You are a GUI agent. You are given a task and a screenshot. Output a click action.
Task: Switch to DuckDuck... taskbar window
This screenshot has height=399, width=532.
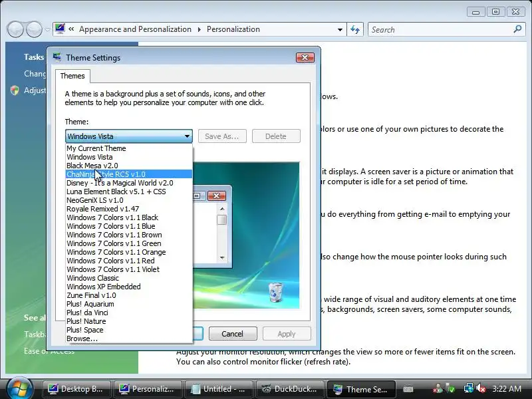[x=290, y=389]
